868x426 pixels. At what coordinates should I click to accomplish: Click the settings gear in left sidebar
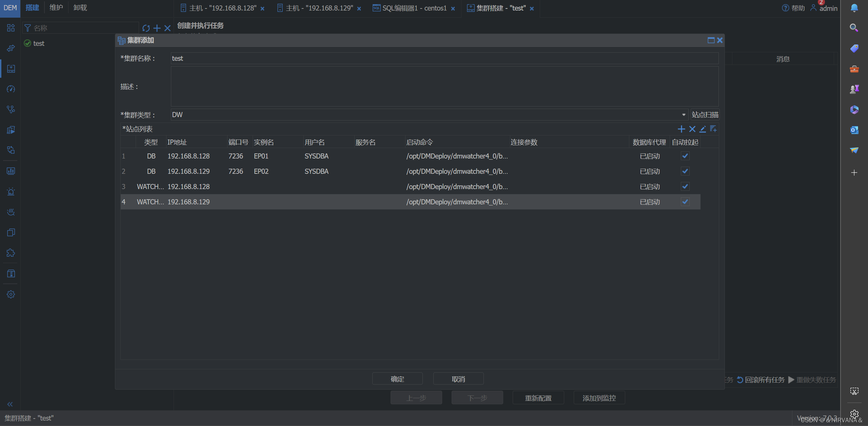click(11, 294)
